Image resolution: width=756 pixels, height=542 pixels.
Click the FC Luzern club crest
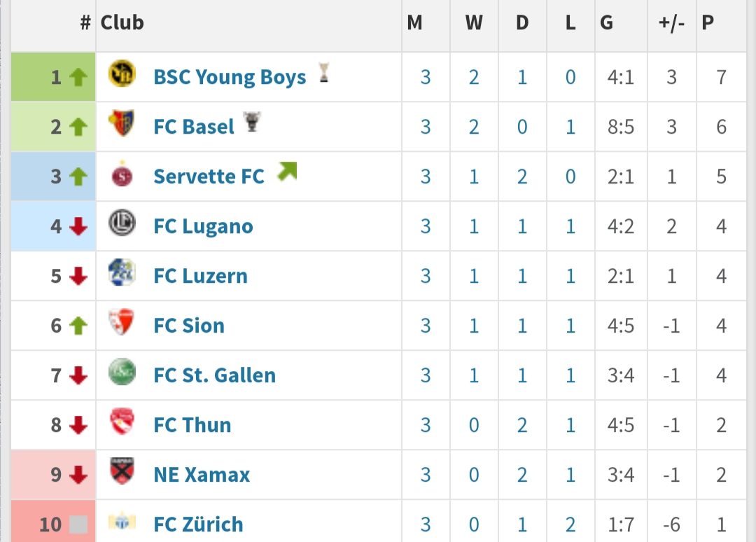click(x=123, y=274)
